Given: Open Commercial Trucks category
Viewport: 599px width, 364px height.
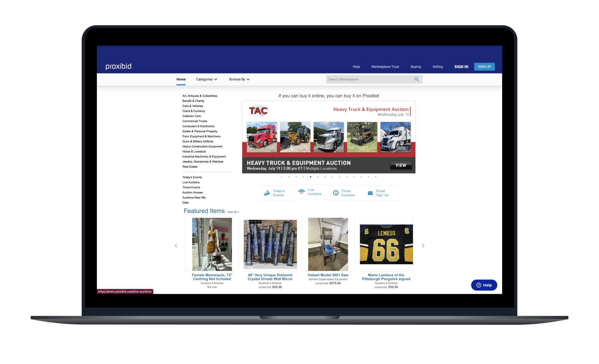Looking at the screenshot, I should 195,121.
